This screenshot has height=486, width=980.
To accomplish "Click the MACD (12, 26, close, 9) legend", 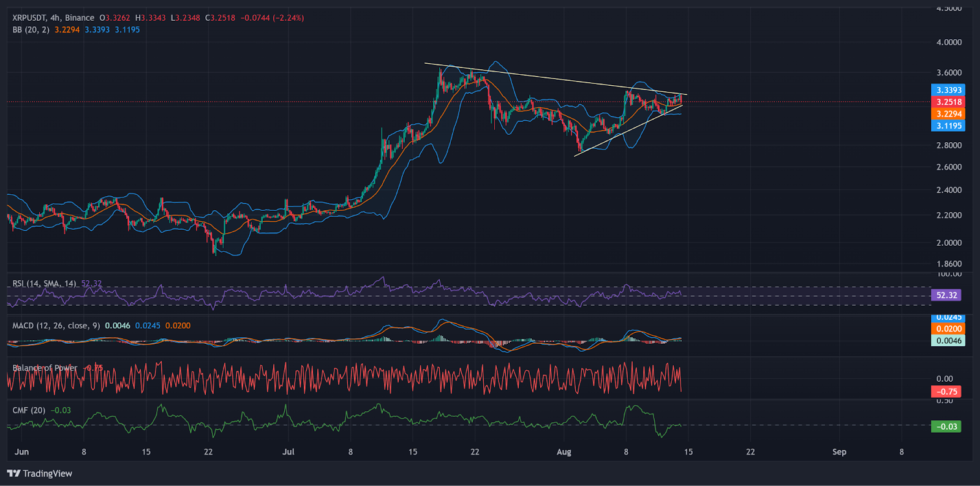I will 56,325.
